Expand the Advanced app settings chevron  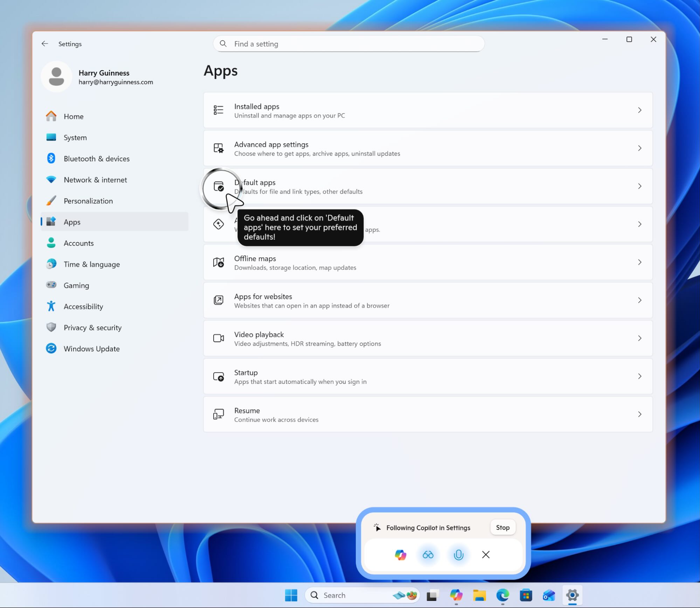point(640,148)
